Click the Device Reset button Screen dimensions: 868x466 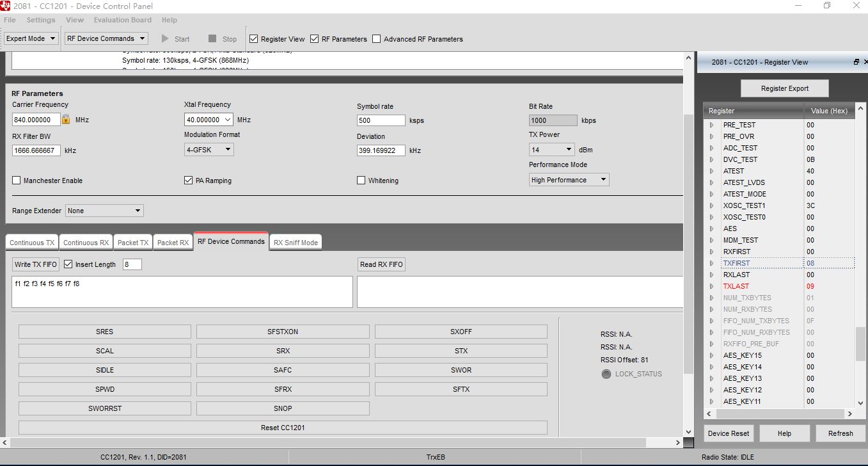(x=728, y=433)
